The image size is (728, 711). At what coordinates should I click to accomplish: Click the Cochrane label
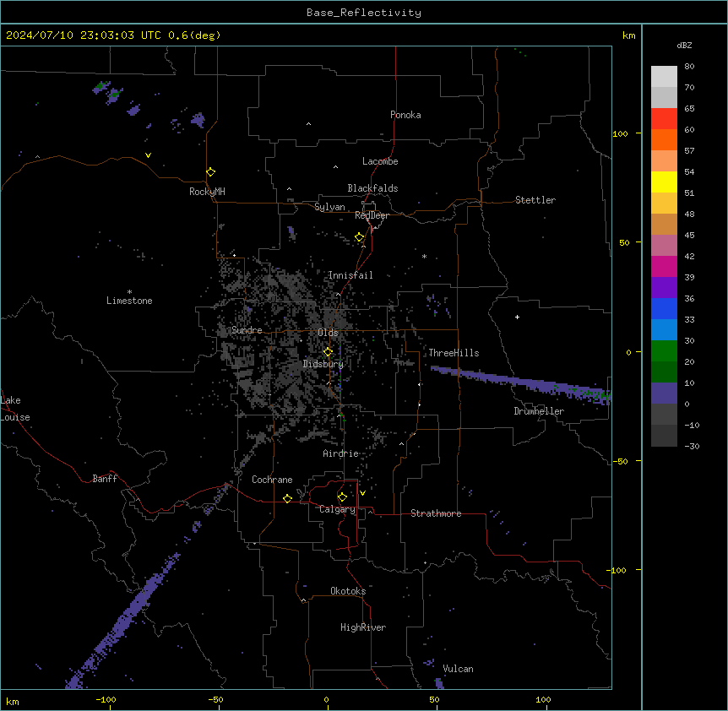[272, 480]
